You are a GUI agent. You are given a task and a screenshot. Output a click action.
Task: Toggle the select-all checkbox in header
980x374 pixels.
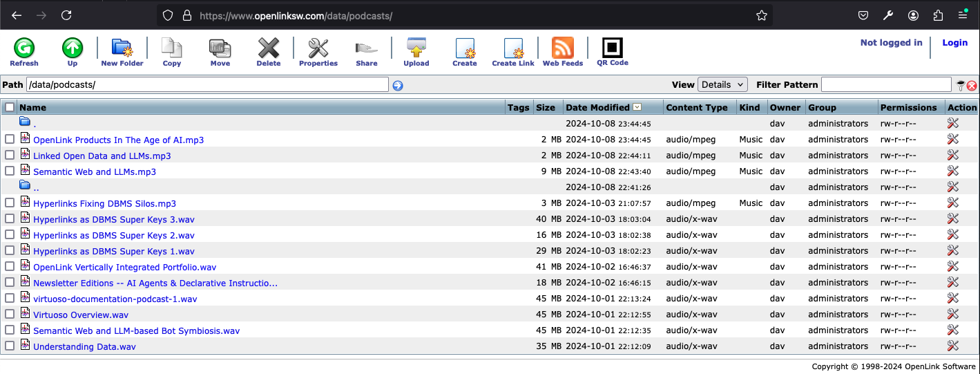(x=10, y=107)
